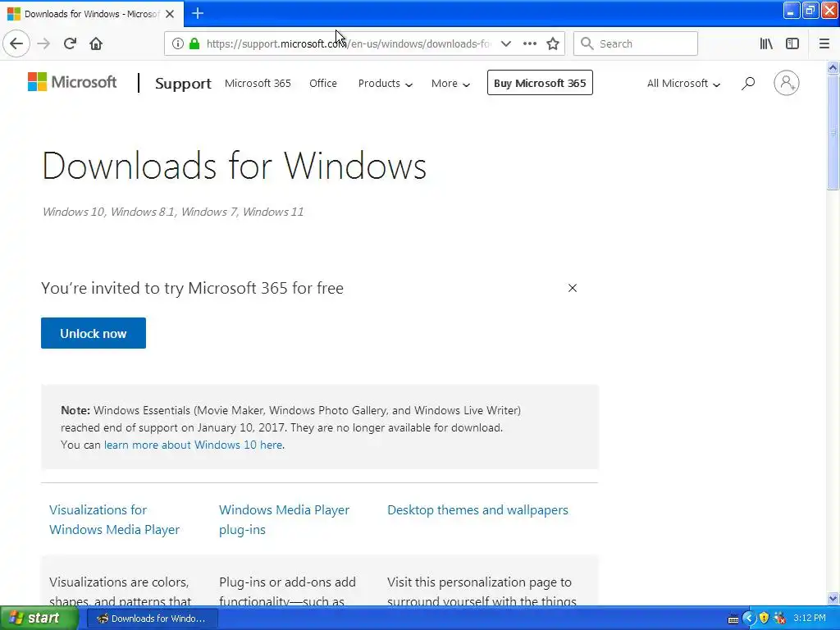
Task: Click the Downloads for Windows heading
Action: (234, 166)
